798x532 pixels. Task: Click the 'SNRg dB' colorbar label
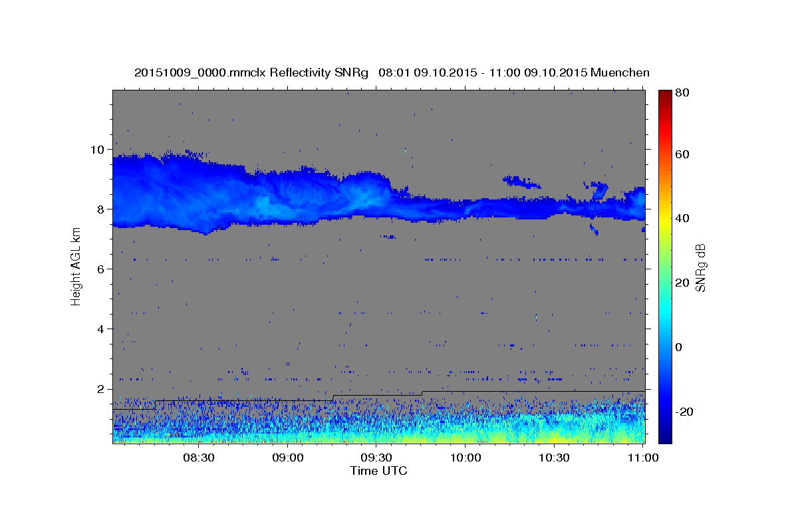click(x=700, y=267)
